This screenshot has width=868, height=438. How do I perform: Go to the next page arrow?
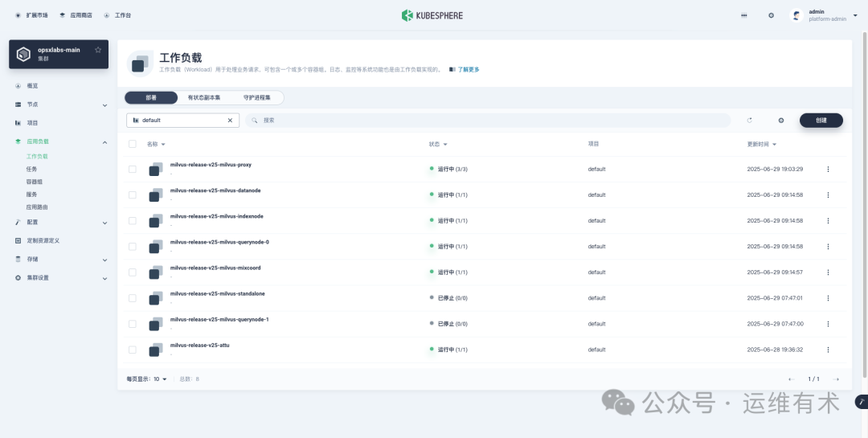pos(836,379)
